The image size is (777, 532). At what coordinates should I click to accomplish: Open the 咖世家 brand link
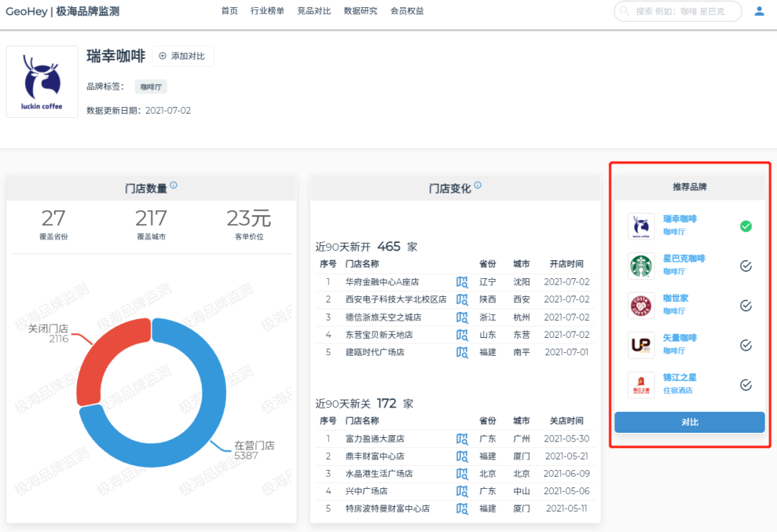pyautogui.click(x=676, y=298)
